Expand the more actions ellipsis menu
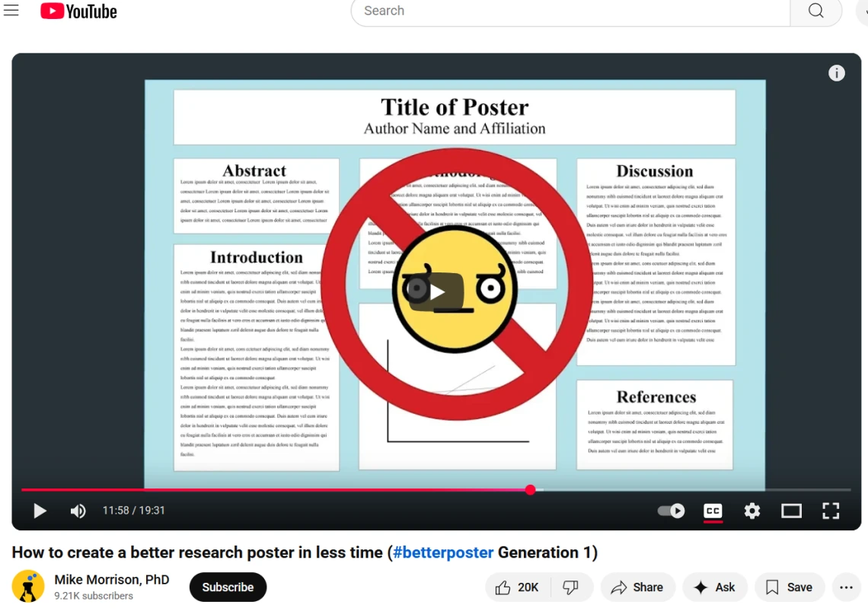This screenshot has width=868, height=611. 846,587
